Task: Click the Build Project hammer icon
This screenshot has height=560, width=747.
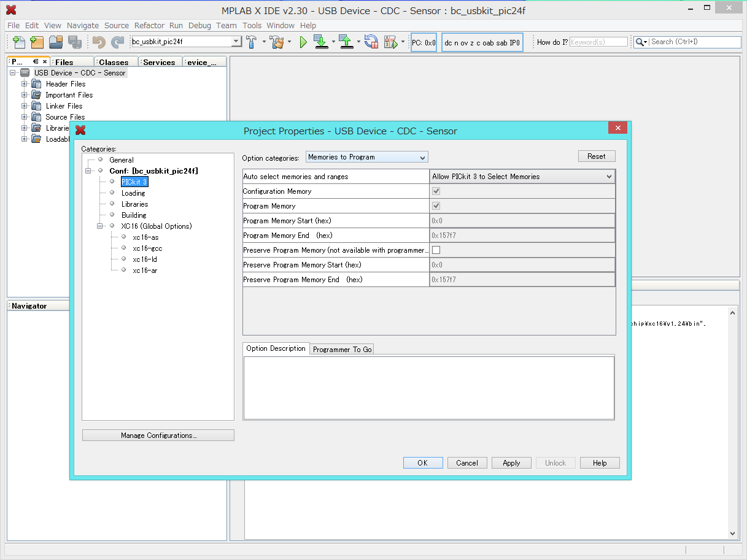Action: point(252,42)
